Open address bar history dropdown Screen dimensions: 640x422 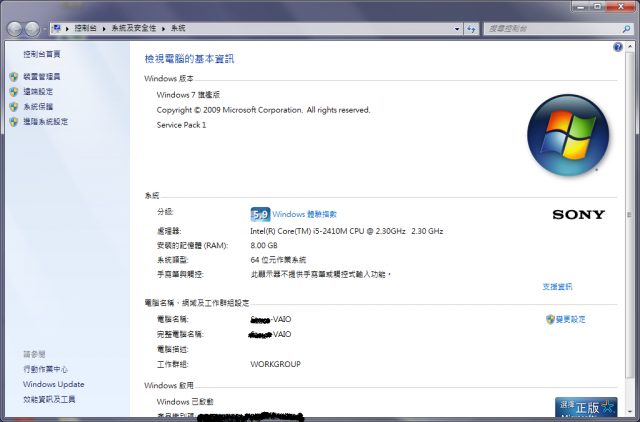point(457,29)
